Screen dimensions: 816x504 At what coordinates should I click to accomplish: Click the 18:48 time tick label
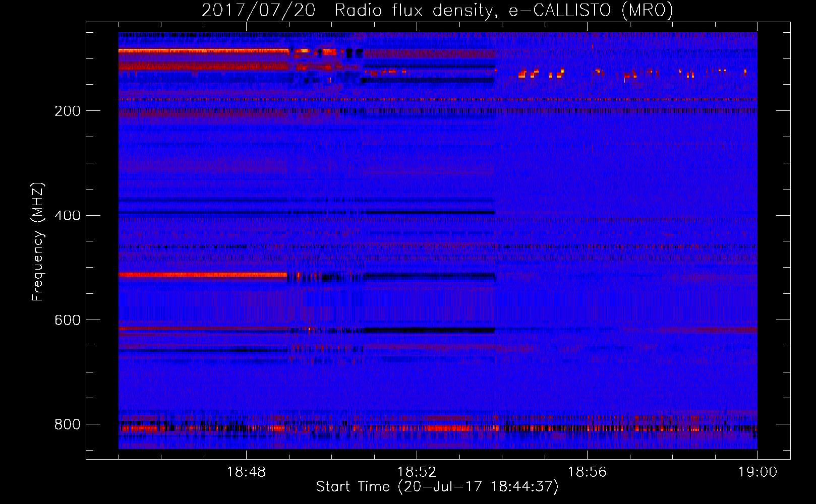point(246,472)
